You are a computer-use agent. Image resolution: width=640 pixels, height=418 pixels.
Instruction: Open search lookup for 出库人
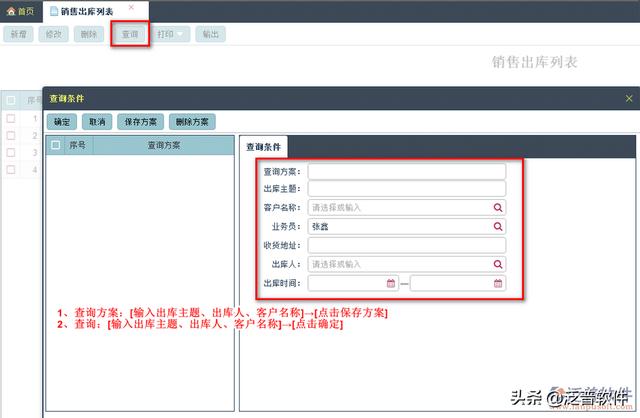click(x=498, y=264)
